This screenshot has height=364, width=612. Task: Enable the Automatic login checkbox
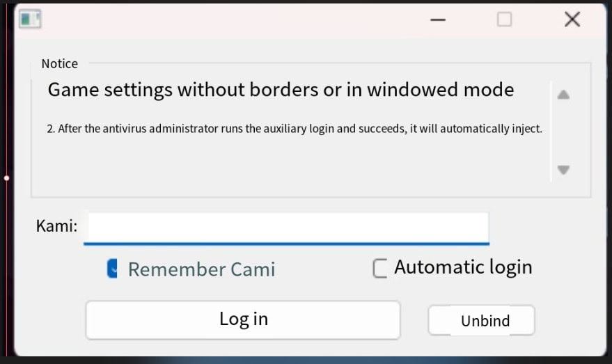pyautogui.click(x=379, y=268)
